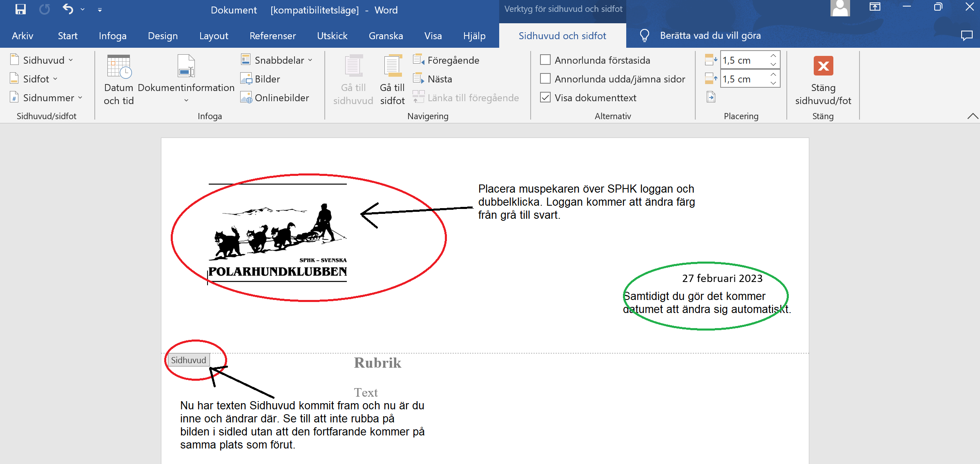Increase header-from-top distance with up arrow

click(773, 56)
